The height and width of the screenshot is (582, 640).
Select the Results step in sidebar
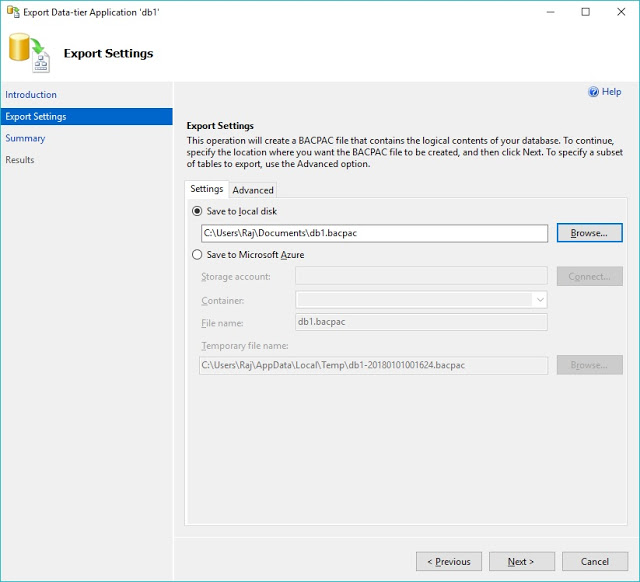(20, 160)
